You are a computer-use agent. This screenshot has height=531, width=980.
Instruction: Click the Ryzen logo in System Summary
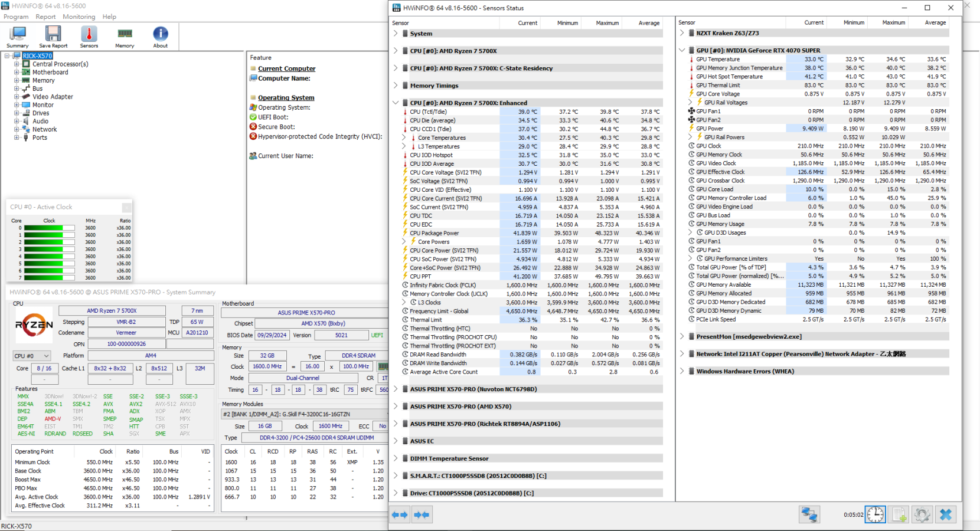[x=34, y=325]
